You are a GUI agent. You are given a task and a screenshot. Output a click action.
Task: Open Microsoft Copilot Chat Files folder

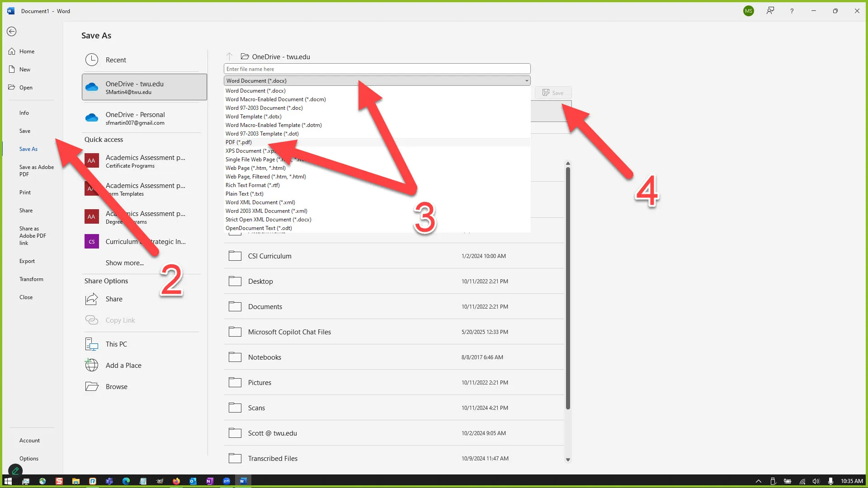(394, 332)
